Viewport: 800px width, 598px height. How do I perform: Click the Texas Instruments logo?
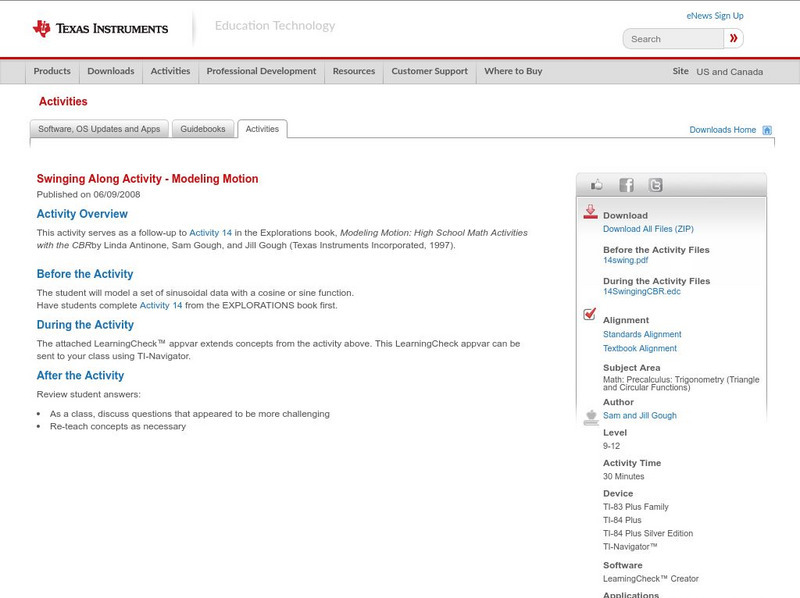click(101, 29)
